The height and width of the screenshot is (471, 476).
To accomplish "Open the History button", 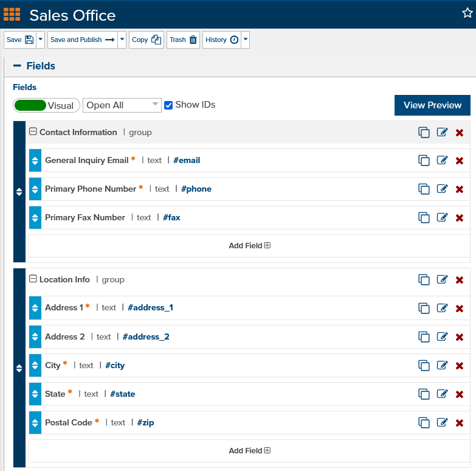I will (x=222, y=40).
